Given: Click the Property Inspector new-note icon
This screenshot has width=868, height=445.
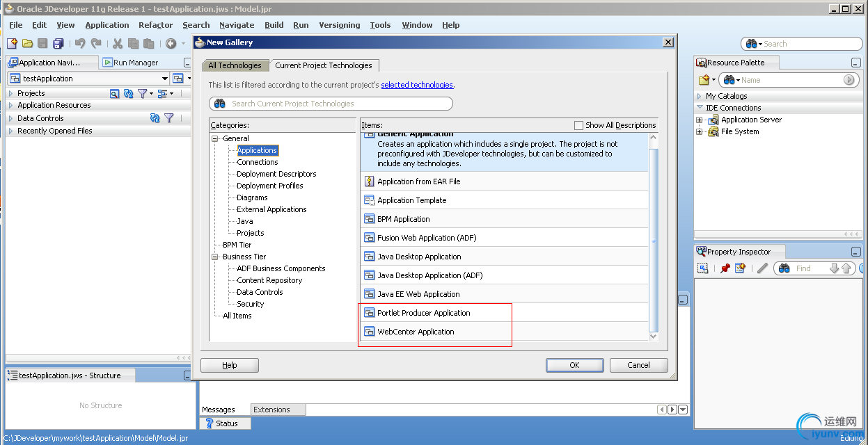Looking at the screenshot, I should tap(741, 268).
